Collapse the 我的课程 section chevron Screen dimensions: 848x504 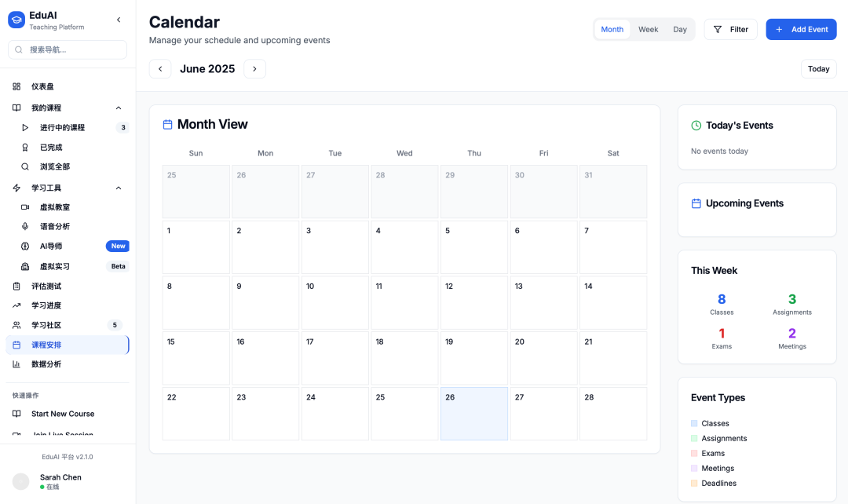119,108
